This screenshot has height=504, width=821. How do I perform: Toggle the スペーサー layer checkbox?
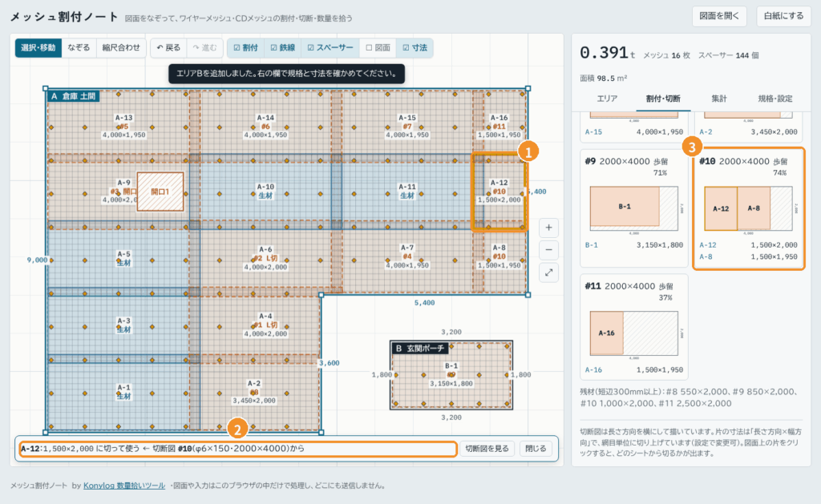click(330, 47)
